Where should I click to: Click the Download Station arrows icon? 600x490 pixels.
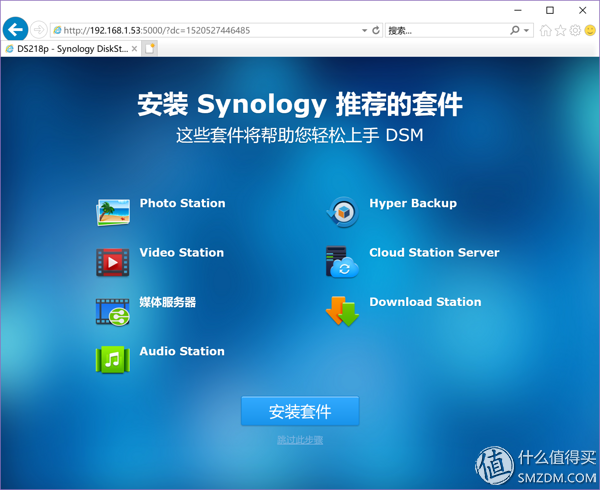342,311
